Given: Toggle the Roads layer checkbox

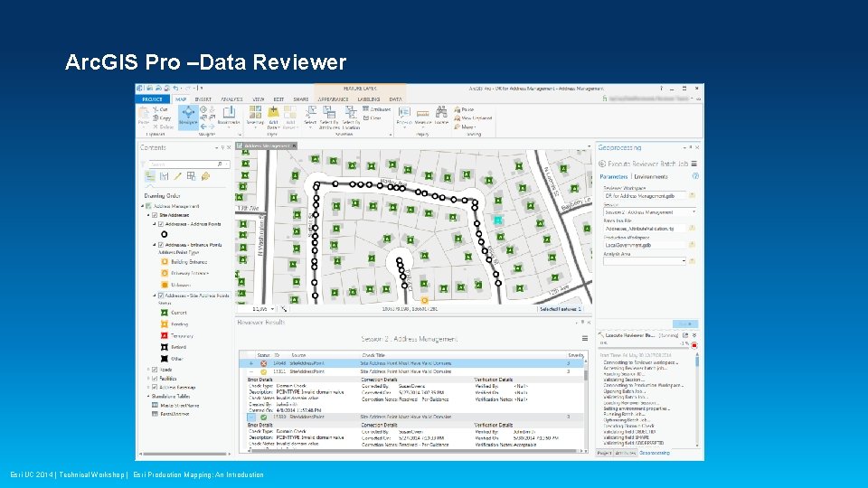Looking at the screenshot, I should (x=155, y=370).
